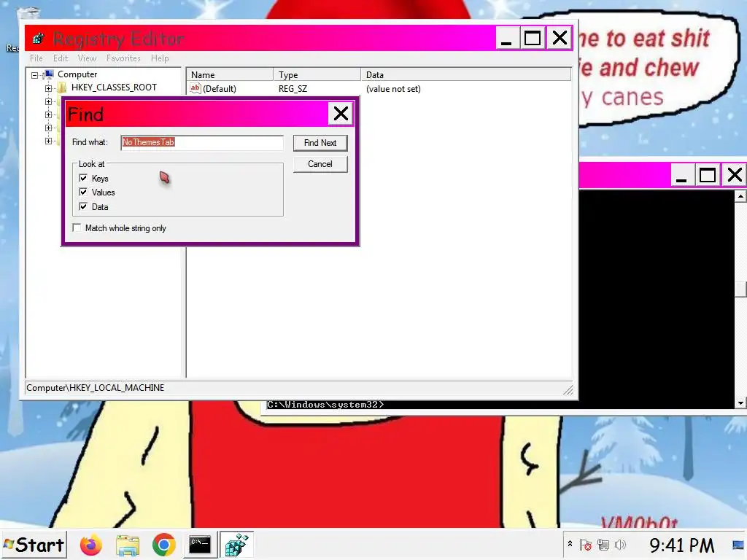The image size is (747, 560).
Task: Click the Command Prompt scrollbar up arrow
Action: 740,196
